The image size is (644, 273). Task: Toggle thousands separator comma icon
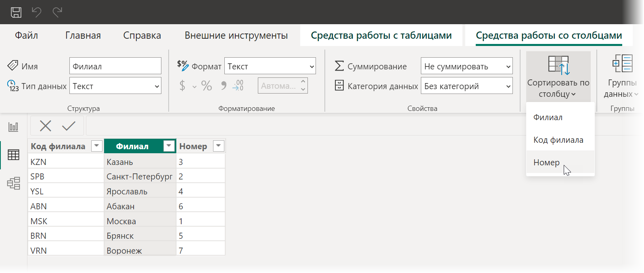pos(224,85)
